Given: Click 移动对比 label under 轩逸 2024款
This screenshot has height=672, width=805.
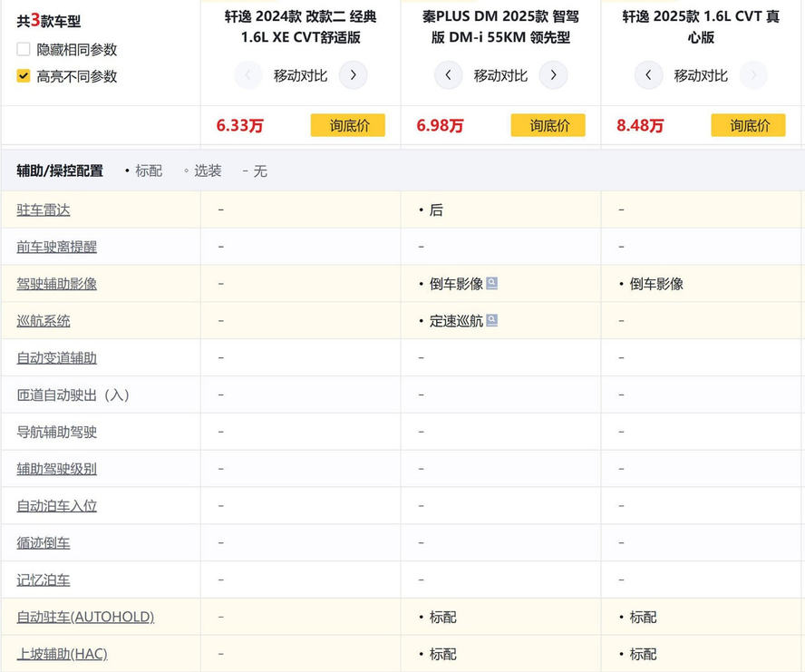Looking at the screenshot, I should pos(300,75).
